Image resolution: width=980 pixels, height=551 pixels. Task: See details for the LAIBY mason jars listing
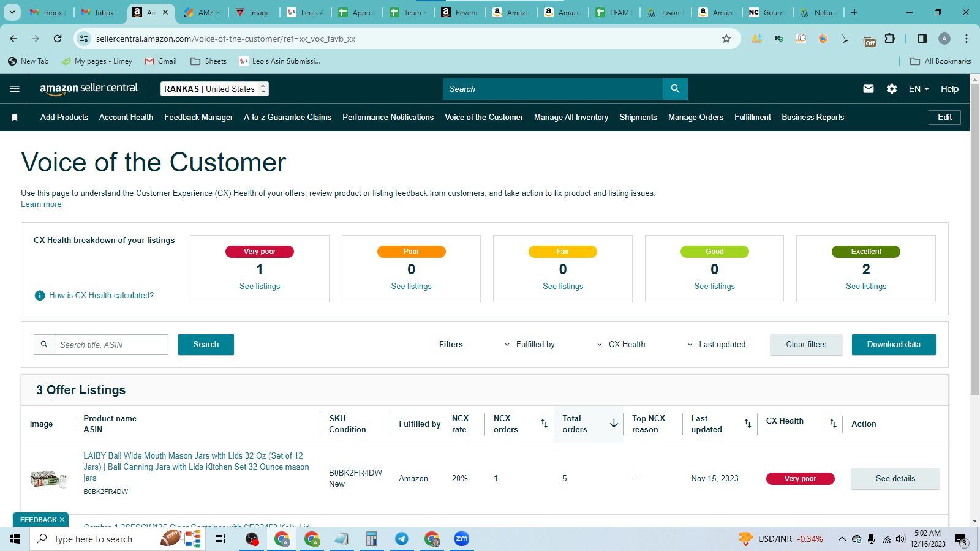coord(895,479)
